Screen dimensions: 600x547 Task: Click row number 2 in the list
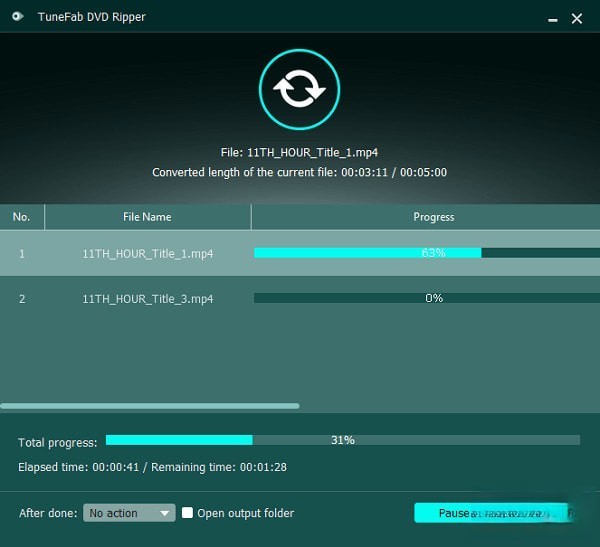22,299
